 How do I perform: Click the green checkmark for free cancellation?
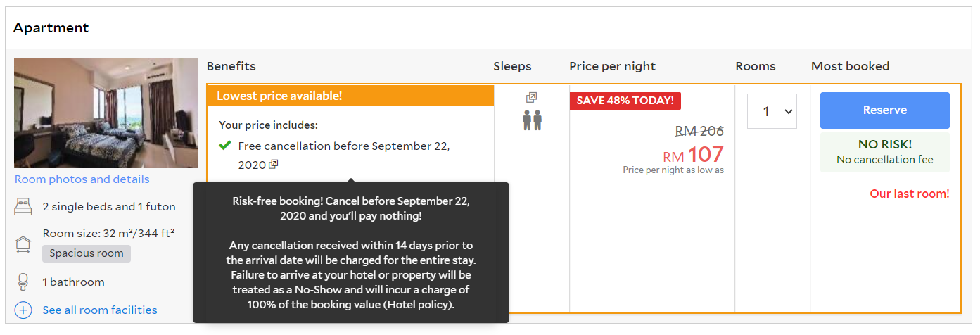[225, 146]
